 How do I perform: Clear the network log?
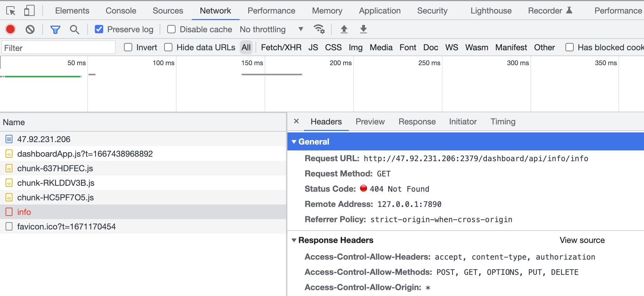(x=30, y=29)
